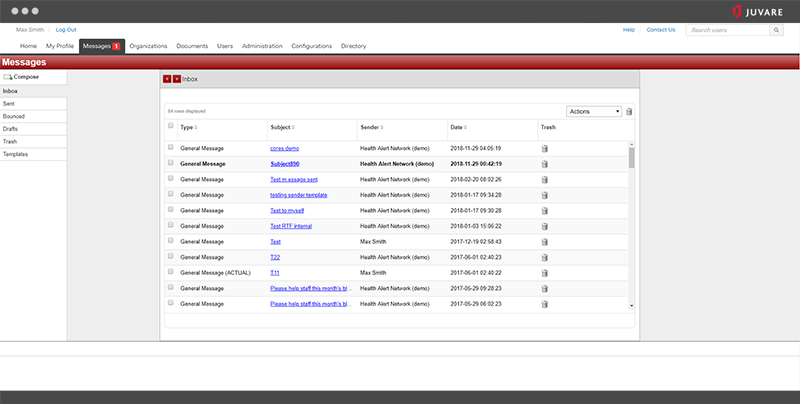This screenshot has height=404, width=800.
Task: Switch to Documents tab
Action: click(x=192, y=46)
